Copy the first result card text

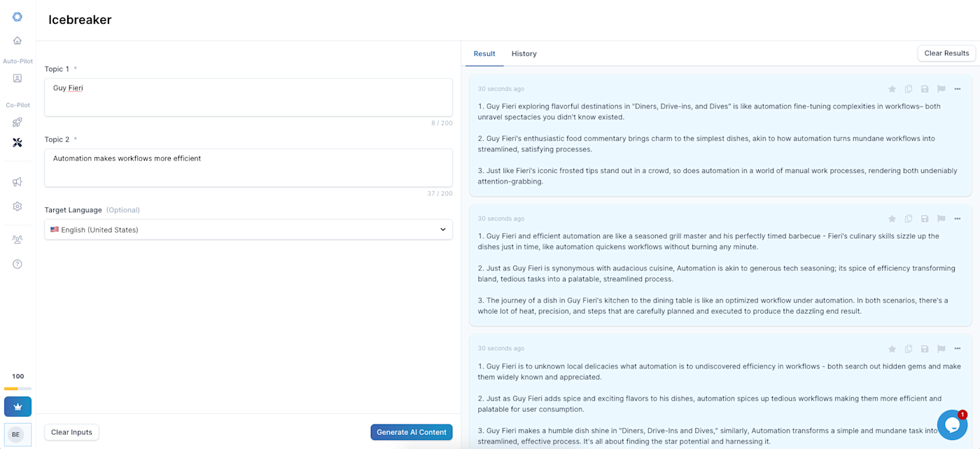[909, 89]
